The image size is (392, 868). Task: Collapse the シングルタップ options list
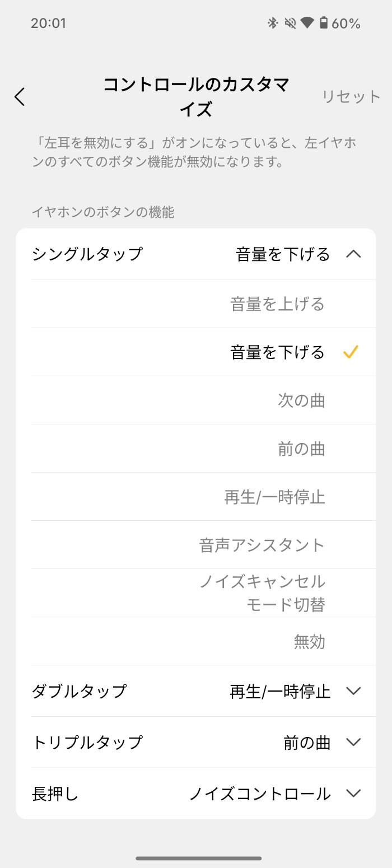tap(353, 254)
